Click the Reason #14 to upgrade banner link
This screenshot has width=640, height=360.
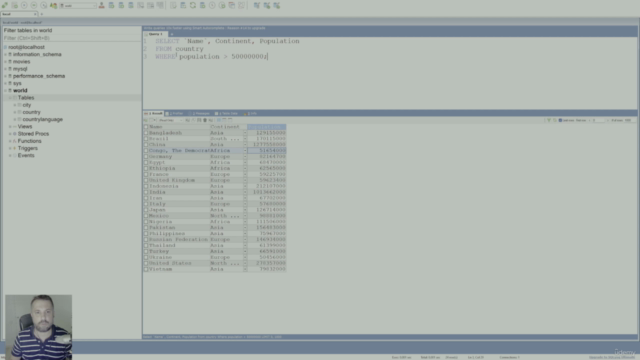[x=246, y=28]
